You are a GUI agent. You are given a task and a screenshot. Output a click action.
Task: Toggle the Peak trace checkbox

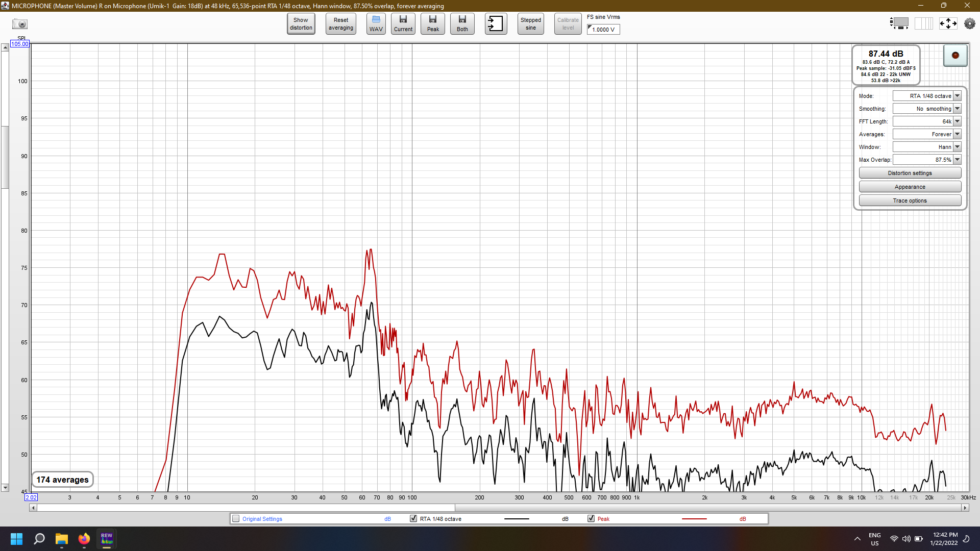point(591,519)
